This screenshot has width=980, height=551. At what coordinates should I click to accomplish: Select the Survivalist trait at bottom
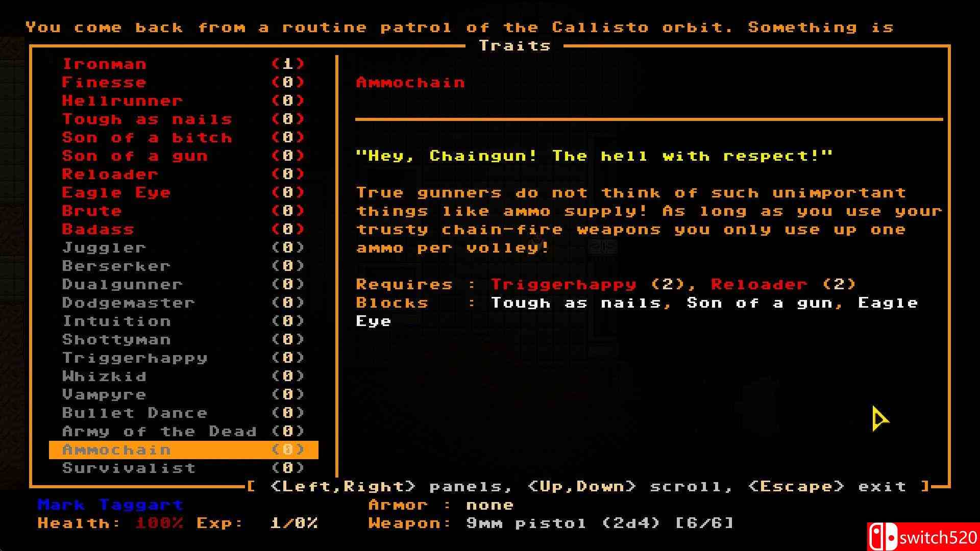[129, 468]
